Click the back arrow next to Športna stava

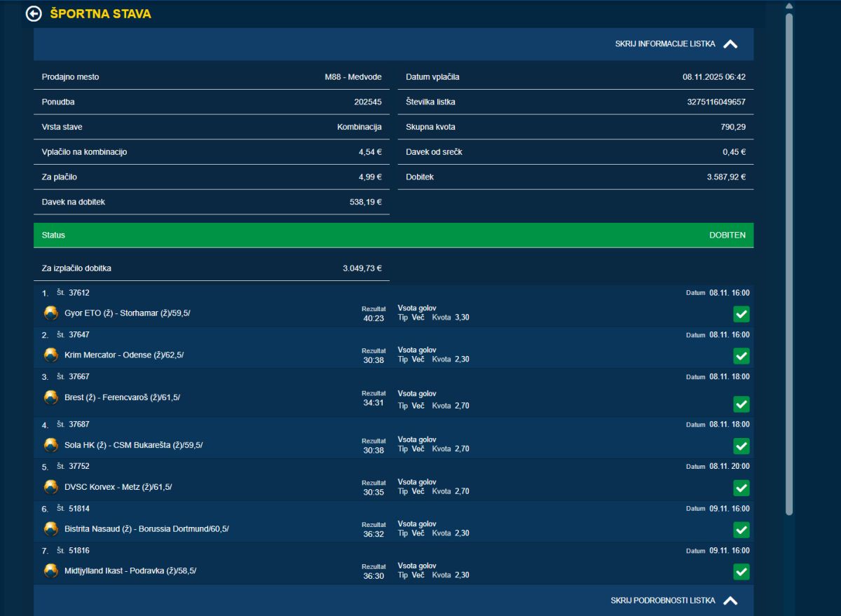34,13
